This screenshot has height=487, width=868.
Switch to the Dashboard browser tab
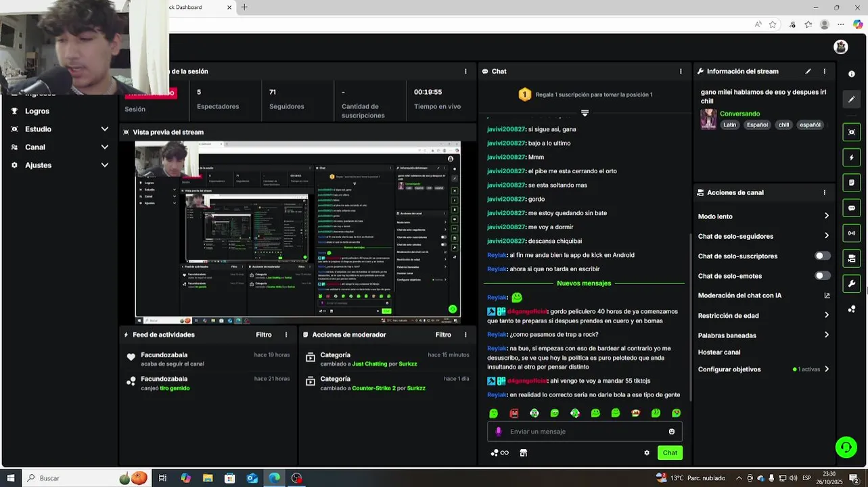(x=196, y=7)
